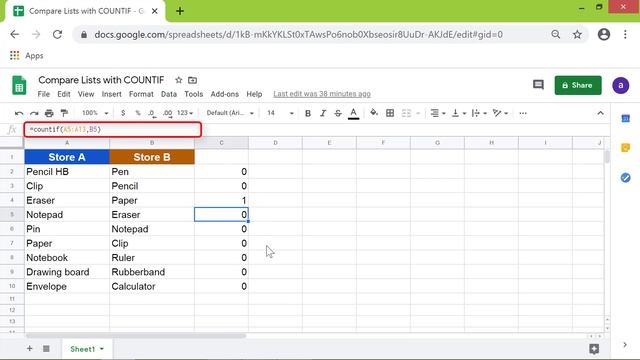The height and width of the screenshot is (360, 640).
Task: Toggle Strikethrough formatting
Action: [338, 113]
